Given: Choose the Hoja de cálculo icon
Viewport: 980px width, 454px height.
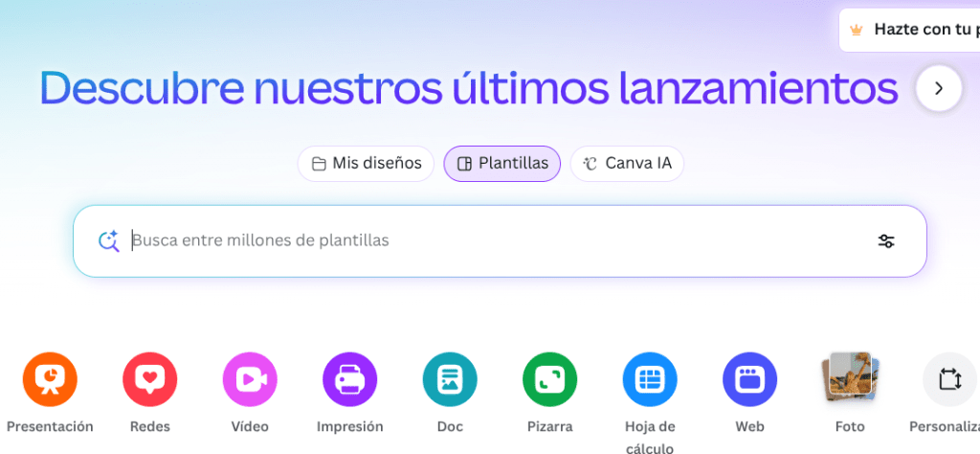Looking at the screenshot, I should point(650,379).
